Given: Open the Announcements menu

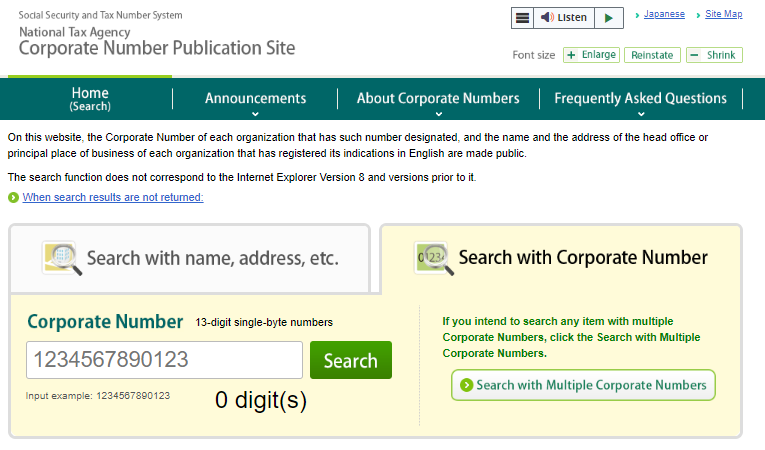Looking at the screenshot, I should pos(255,99).
